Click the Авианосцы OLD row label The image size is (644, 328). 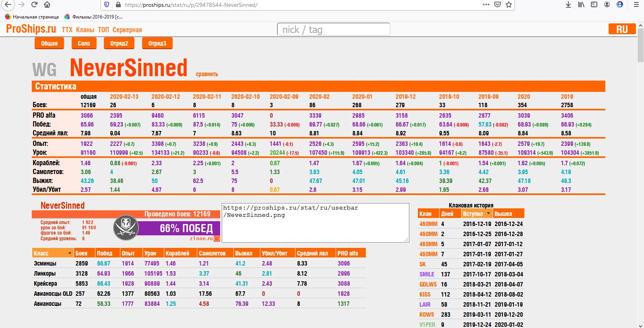click(53, 294)
